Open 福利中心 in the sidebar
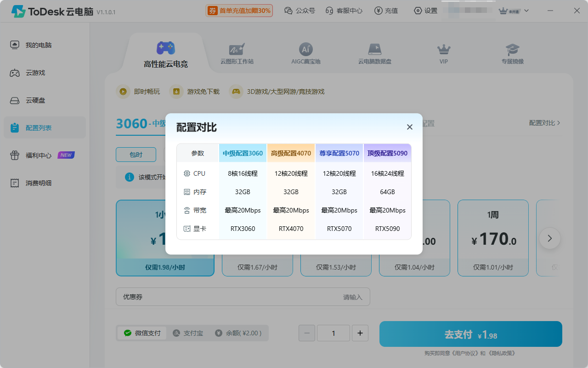 tap(45, 155)
